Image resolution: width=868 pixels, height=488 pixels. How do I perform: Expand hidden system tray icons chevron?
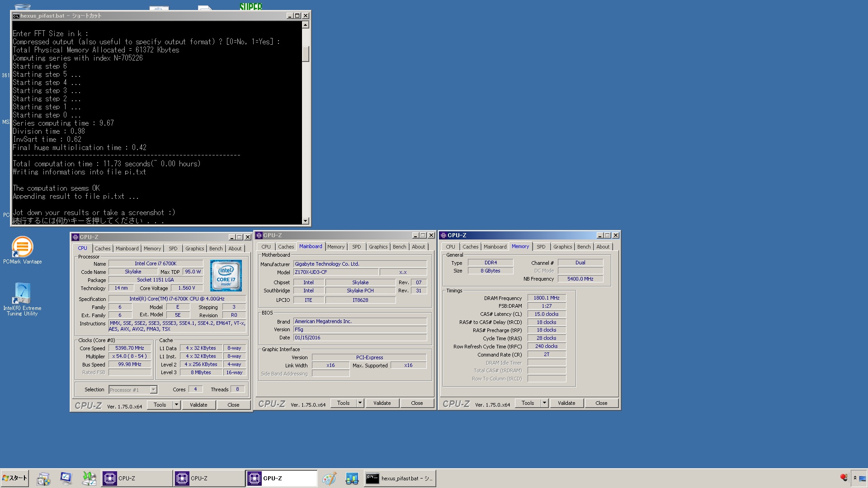[855, 478]
